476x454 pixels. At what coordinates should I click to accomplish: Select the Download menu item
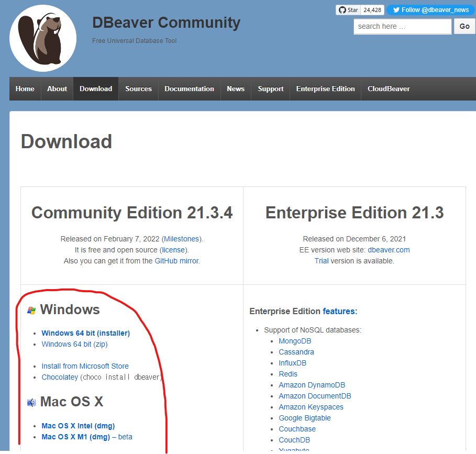96,88
